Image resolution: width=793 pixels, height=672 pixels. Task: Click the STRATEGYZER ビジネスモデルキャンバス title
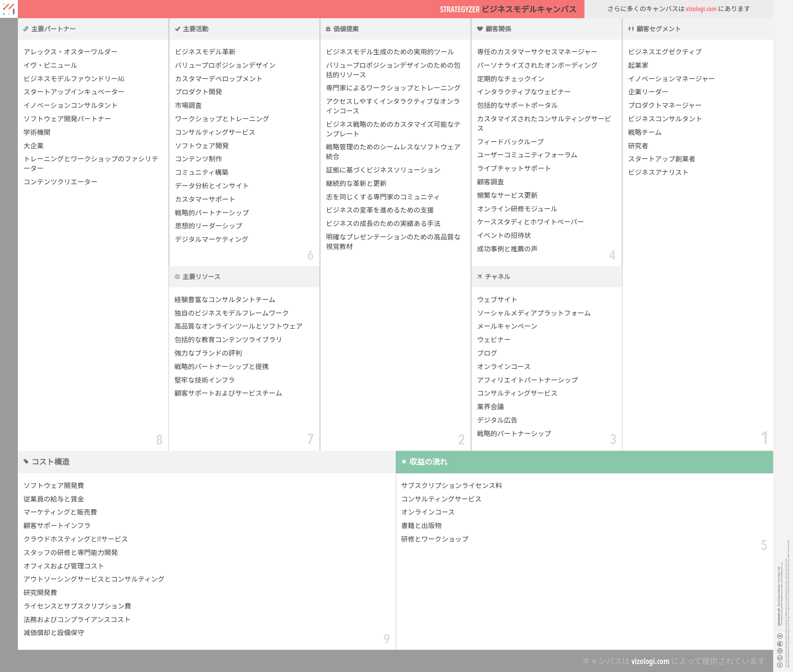tap(508, 9)
